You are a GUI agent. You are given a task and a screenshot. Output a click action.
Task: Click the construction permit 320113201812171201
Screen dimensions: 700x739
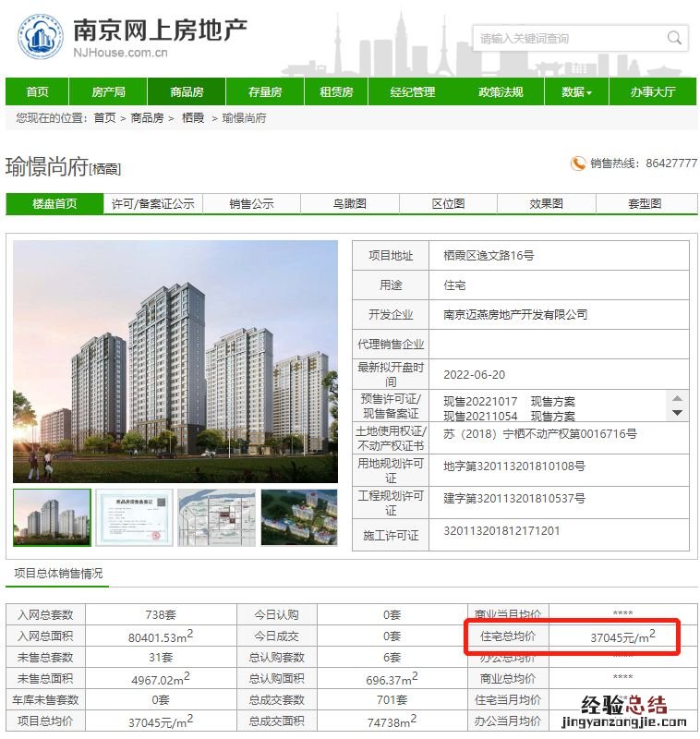click(x=501, y=530)
